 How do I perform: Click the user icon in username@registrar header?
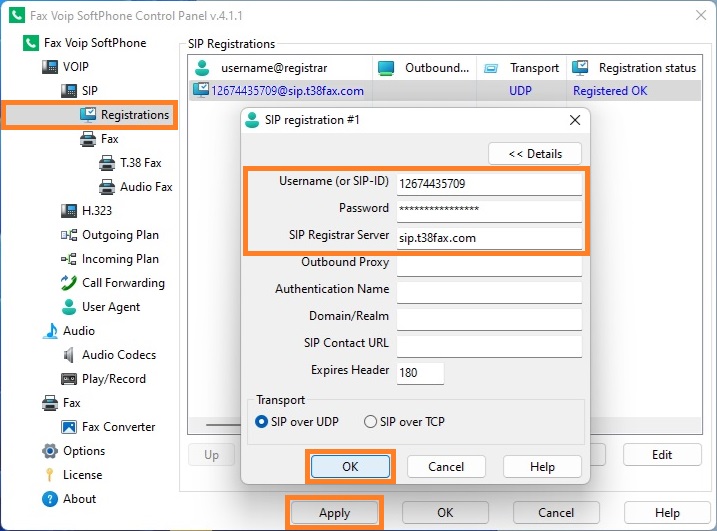click(202, 68)
